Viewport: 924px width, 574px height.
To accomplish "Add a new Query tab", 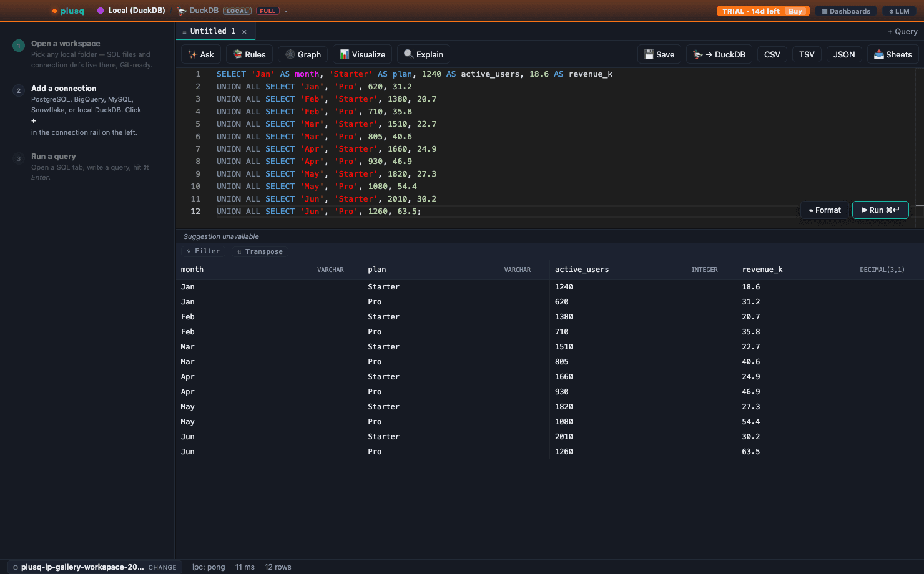I will tap(902, 32).
